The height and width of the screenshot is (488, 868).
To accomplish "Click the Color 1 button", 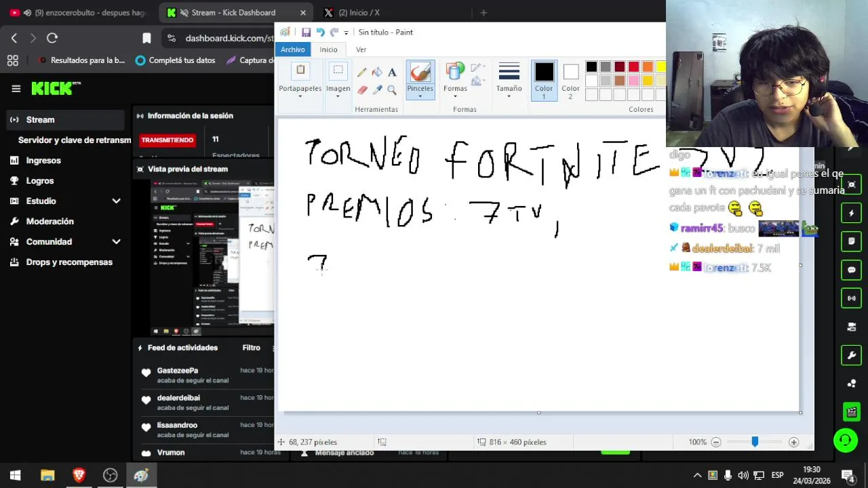I will click(544, 81).
